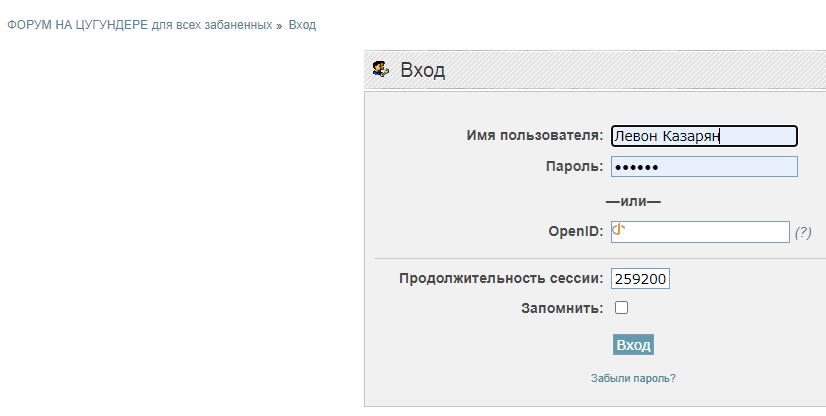Focus the username field with Левон Казарян
826x416 pixels.
(x=704, y=136)
